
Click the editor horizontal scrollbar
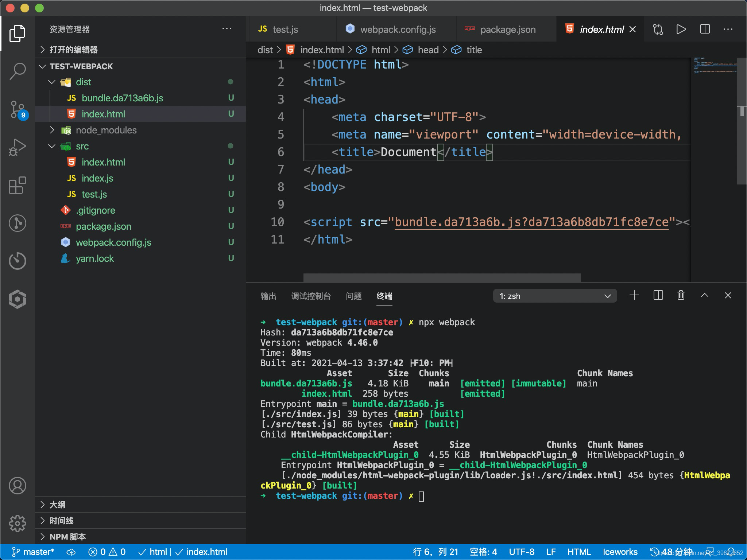coord(442,277)
